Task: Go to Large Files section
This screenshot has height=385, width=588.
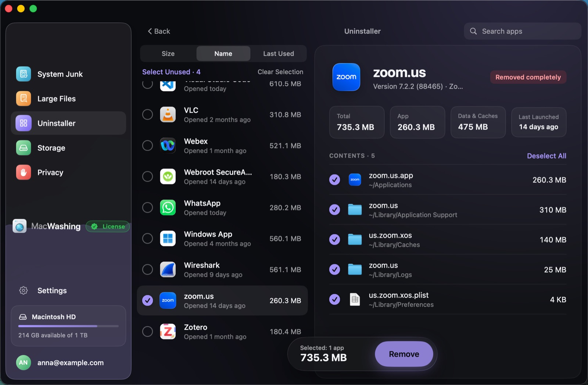Action: tap(68, 99)
